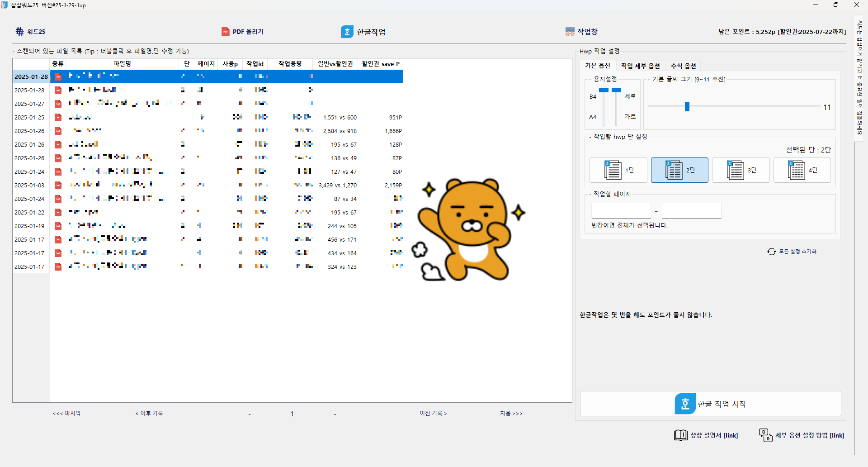Click the book icon next to 삽삽 설명서
The height and width of the screenshot is (467, 868).
click(680, 435)
